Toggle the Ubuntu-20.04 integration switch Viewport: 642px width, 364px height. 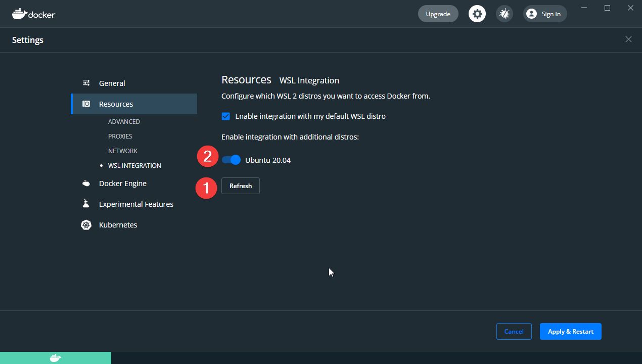[x=231, y=160]
